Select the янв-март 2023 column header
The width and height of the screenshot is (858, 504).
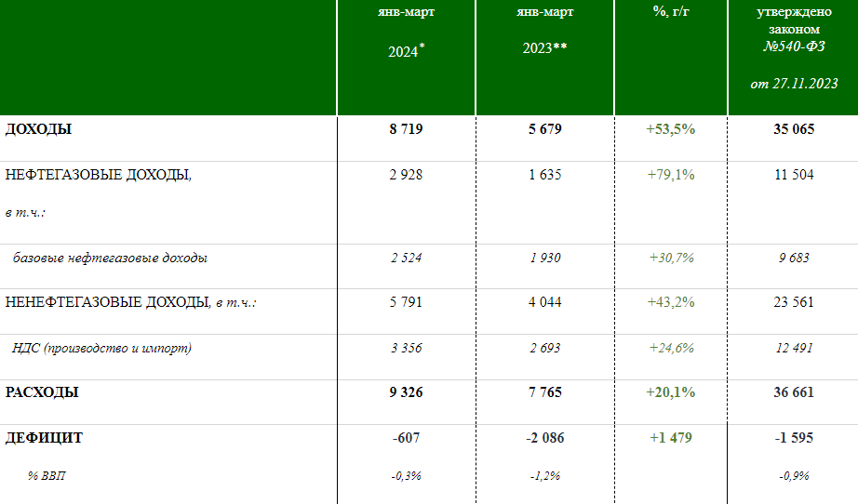click(544, 33)
